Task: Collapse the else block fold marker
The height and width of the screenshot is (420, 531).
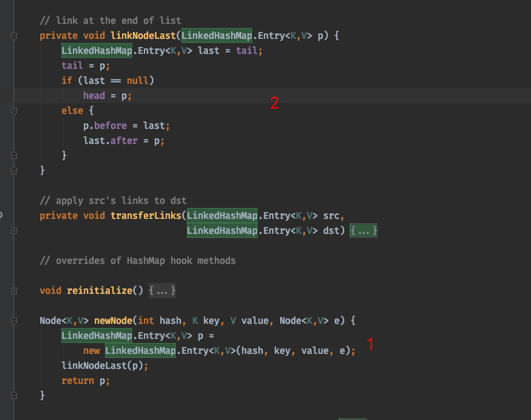Action: click(14, 110)
